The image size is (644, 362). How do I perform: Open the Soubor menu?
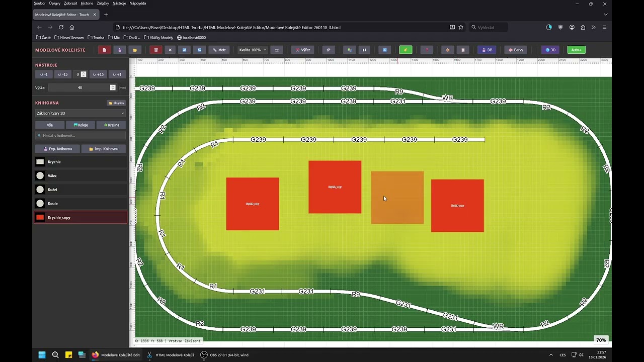[40, 3]
